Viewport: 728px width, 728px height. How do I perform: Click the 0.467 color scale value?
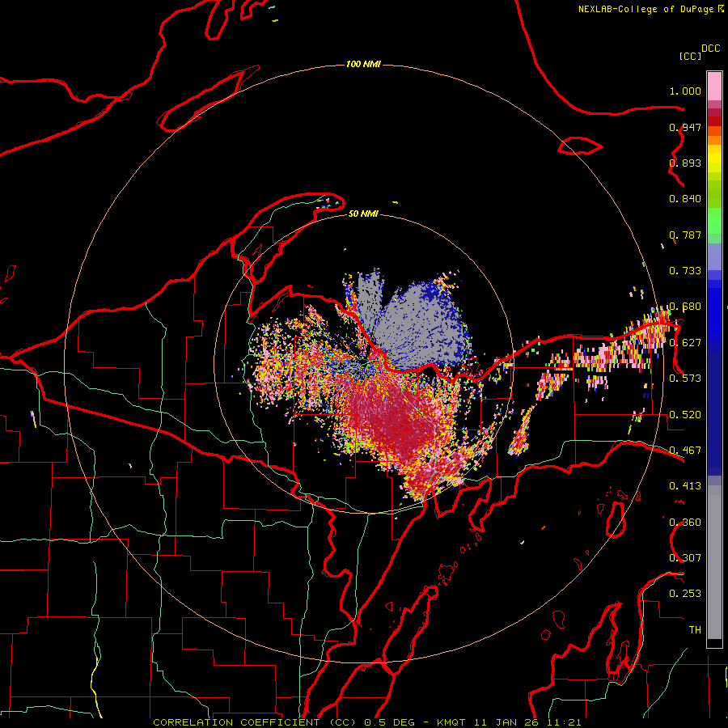click(685, 451)
